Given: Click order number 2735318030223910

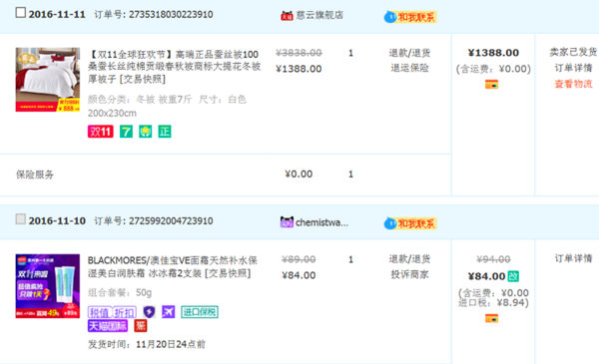Looking at the screenshot, I should tap(171, 15).
